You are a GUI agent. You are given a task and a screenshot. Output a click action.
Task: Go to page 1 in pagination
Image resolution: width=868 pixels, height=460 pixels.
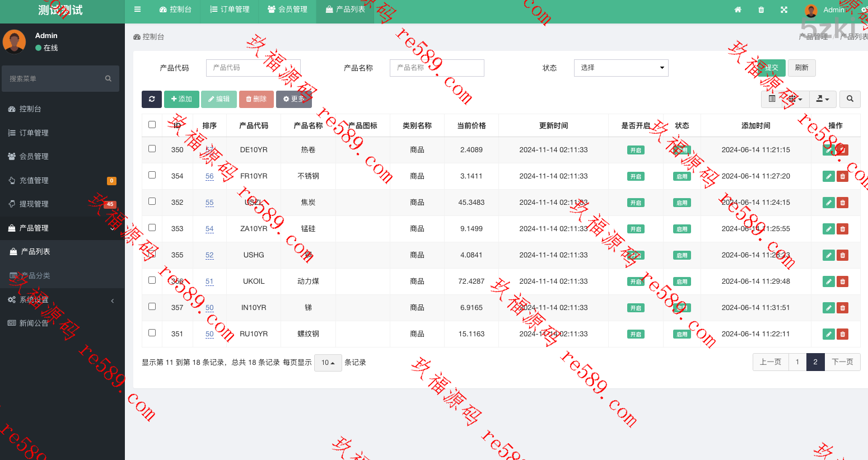point(797,362)
